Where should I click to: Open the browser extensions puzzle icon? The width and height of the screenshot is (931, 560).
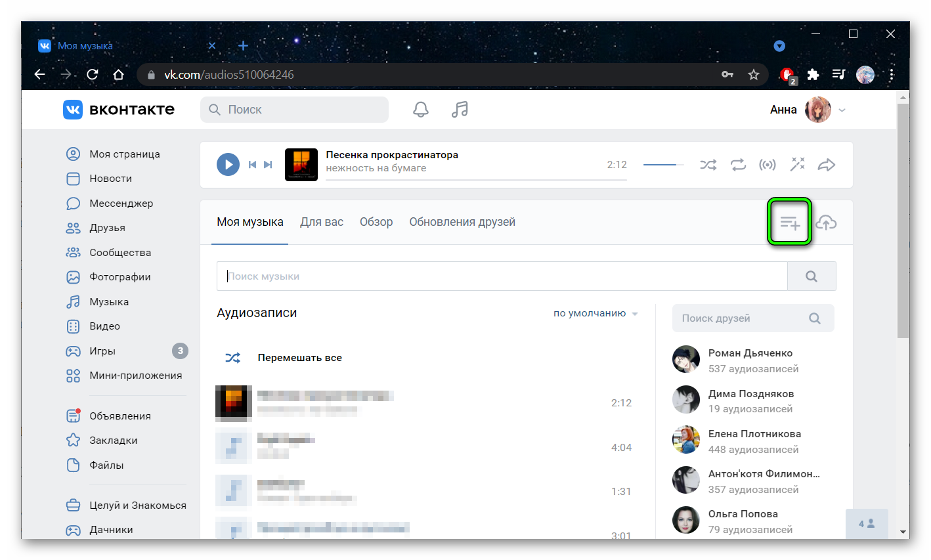pos(813,74)
